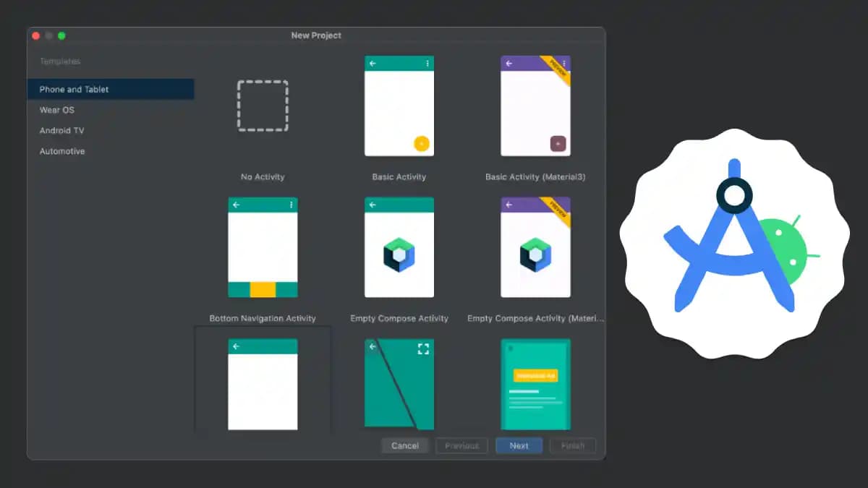The width and height of the screenshot is (868, 488).
Task: Click the fullscreen expand icon on Fullscreen template
Action: (x=424, y=348)
